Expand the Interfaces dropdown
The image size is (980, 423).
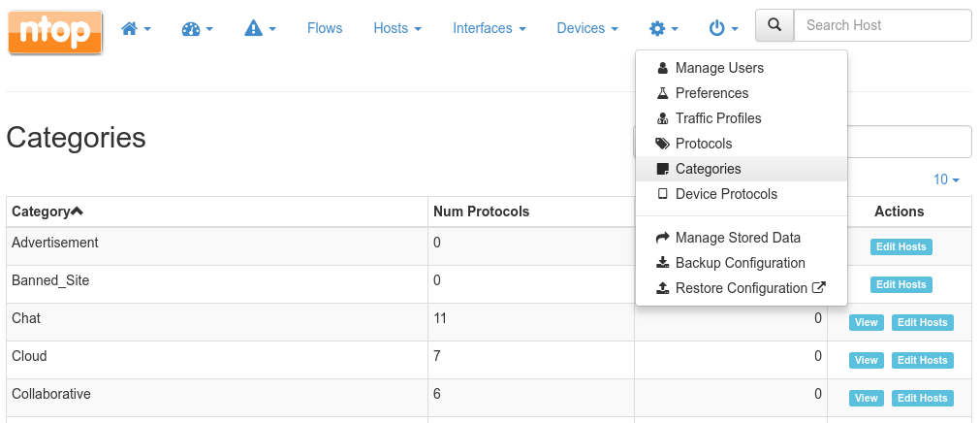[x=490, y=28]
